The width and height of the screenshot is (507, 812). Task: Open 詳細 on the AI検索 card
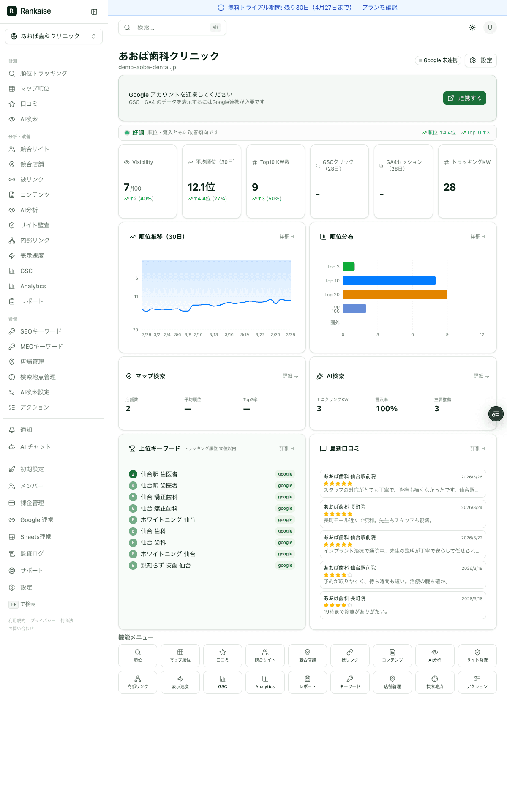click(482, 376)
